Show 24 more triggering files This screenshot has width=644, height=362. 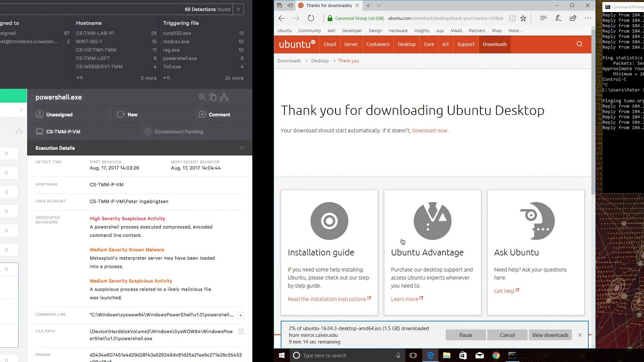[x=234, y=78]
